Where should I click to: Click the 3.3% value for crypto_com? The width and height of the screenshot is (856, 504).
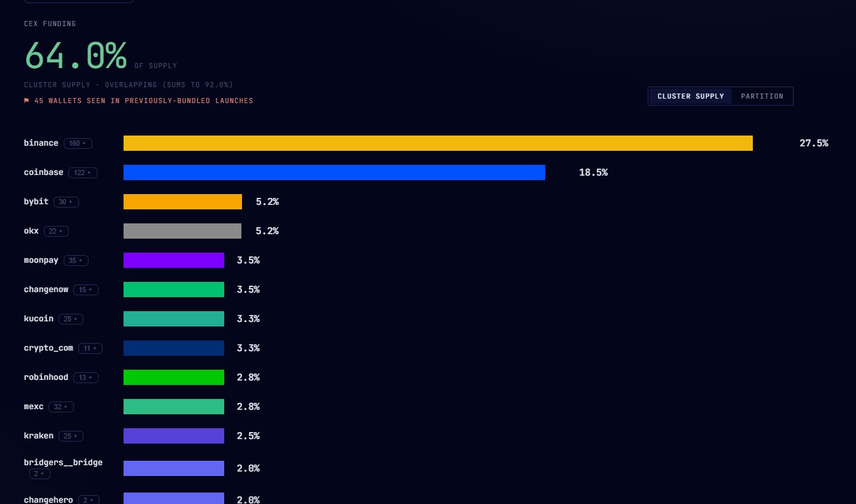point(248,348)
